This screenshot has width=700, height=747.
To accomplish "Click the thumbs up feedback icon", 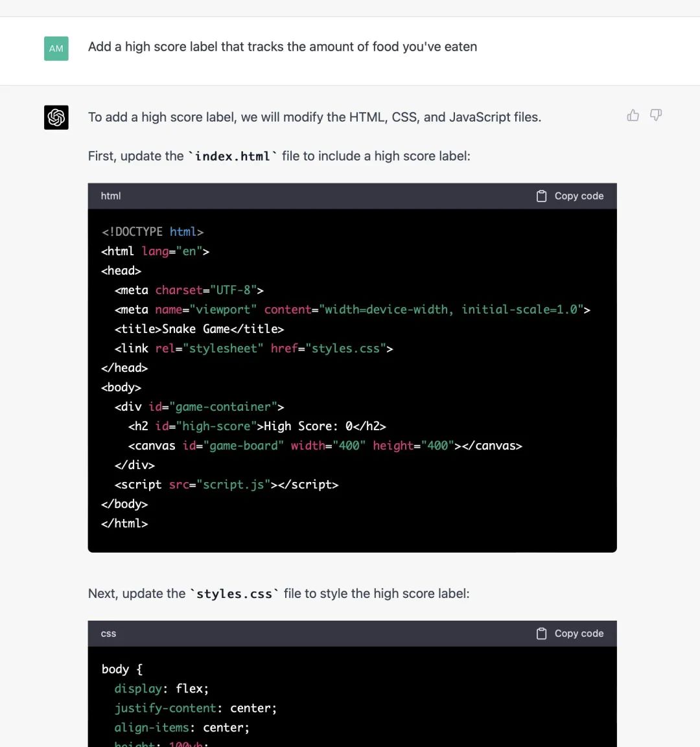I will tap(633, 115).
